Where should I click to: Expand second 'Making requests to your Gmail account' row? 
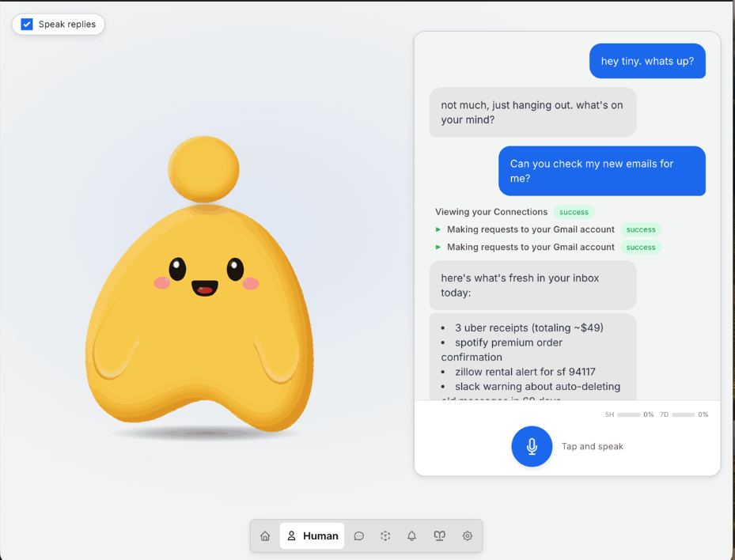tap(525, 247)
